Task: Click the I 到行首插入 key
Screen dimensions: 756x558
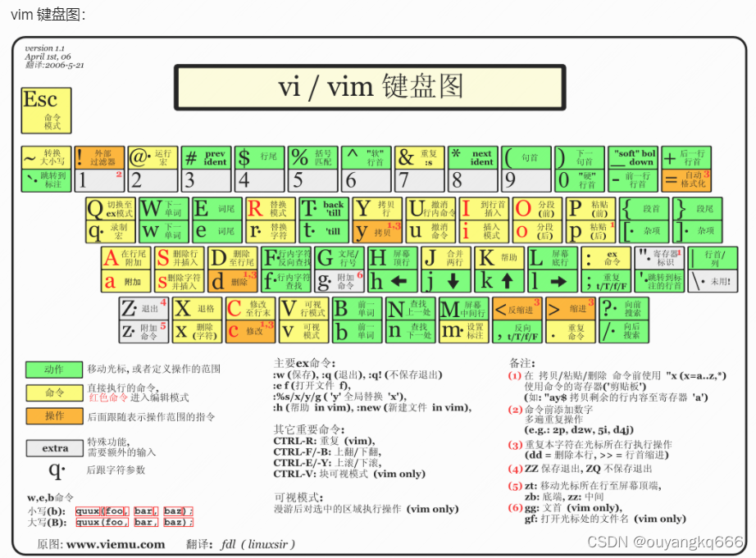Action: [484, 209]
